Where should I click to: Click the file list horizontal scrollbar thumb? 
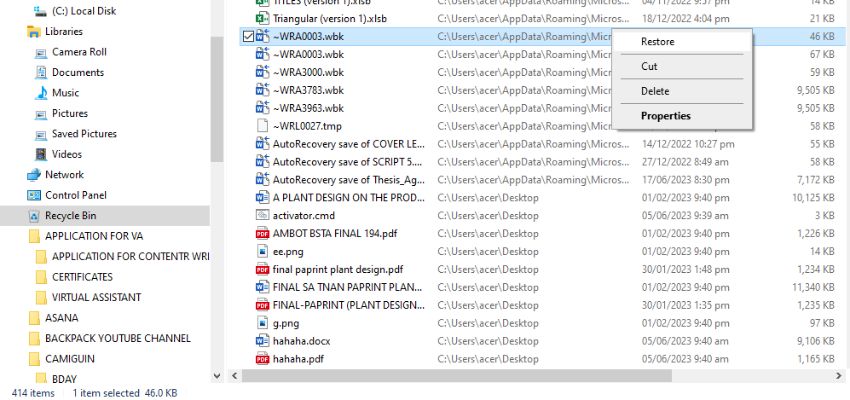pos(456,376)
